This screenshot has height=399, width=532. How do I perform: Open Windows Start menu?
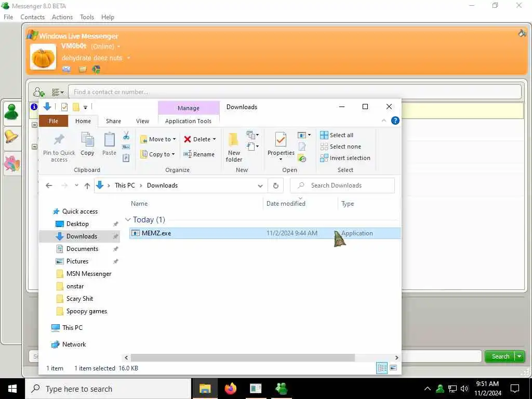coord(12,389)
